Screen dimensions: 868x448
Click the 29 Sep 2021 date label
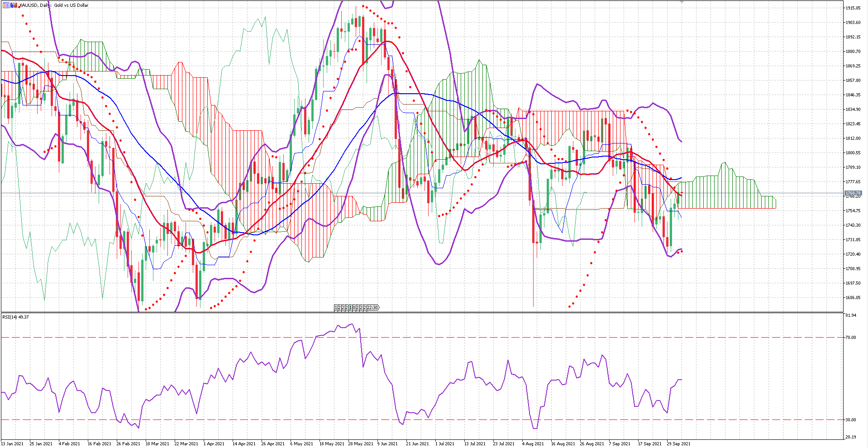[x=678, y=444]
